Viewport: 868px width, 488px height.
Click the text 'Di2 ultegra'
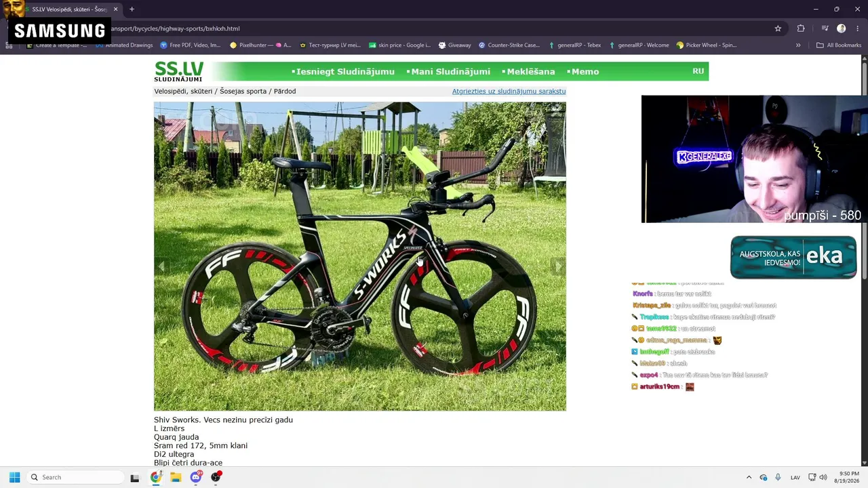point(174,455)
